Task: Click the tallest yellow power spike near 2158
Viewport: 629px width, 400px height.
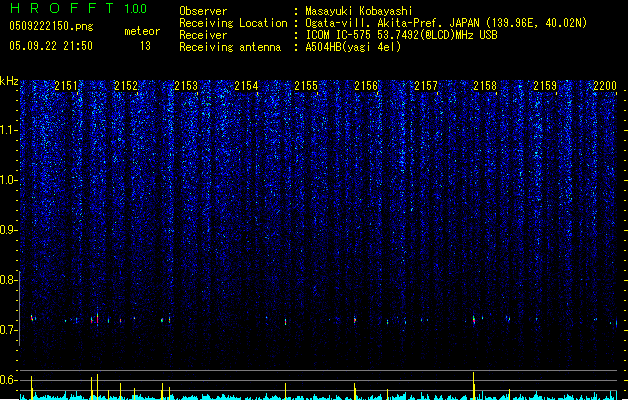Action: click(473, 385)
